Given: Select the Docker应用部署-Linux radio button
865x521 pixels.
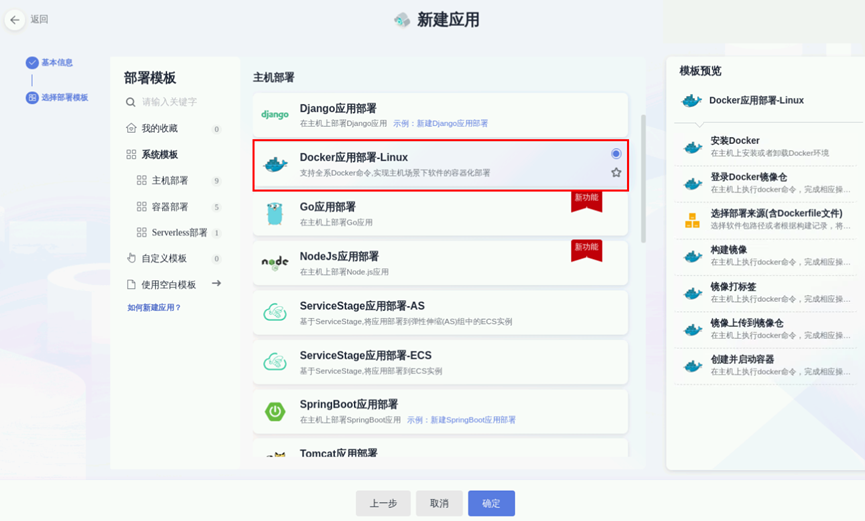Looking at the screenshot, I should (x=616, y=153).
